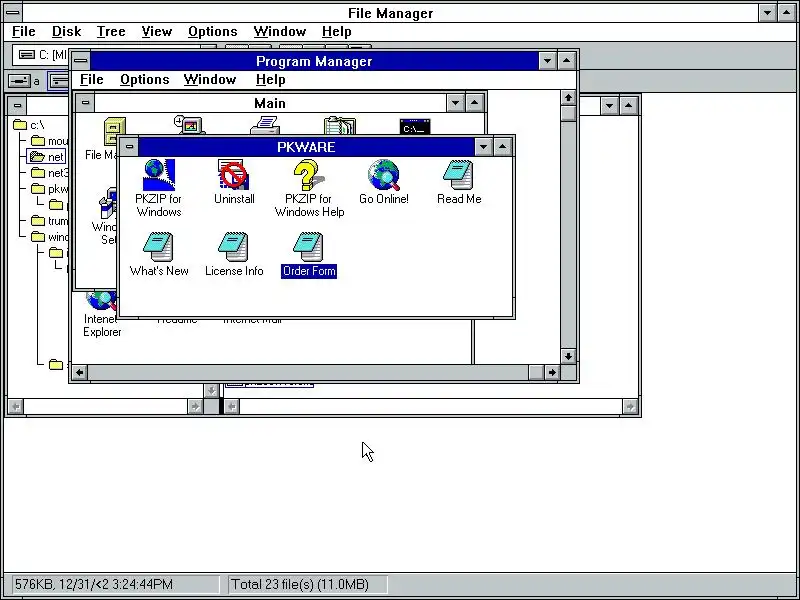
Task: Open File menu in File Manager
Action: (x=23, y=32)
